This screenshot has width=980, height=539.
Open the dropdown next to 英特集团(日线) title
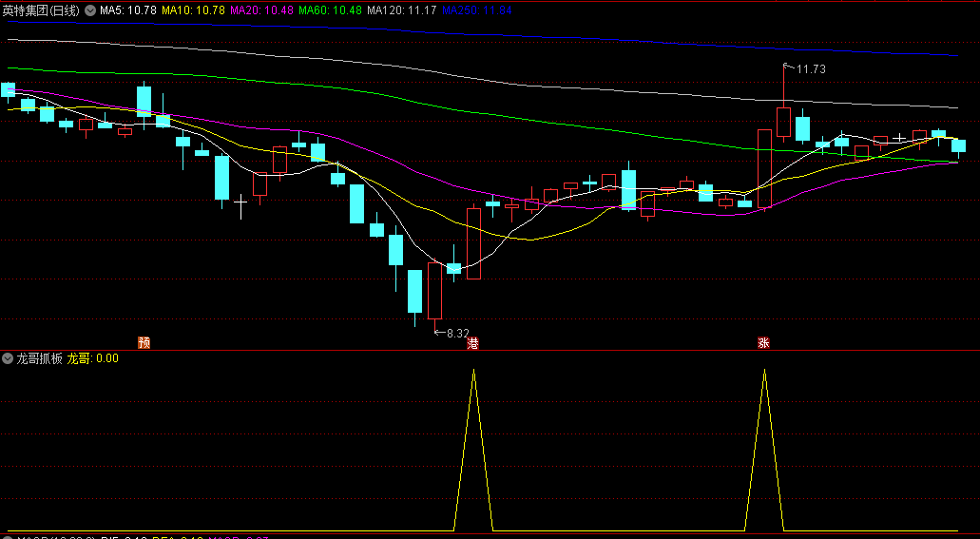[90, 10]
